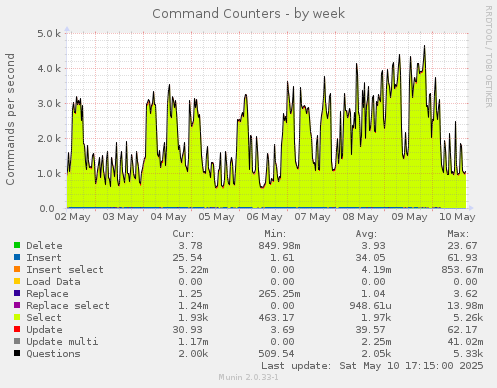Click the gray Update multi legend swatch
This screenshot has width=497, height=388.
[x=17, y=341]
